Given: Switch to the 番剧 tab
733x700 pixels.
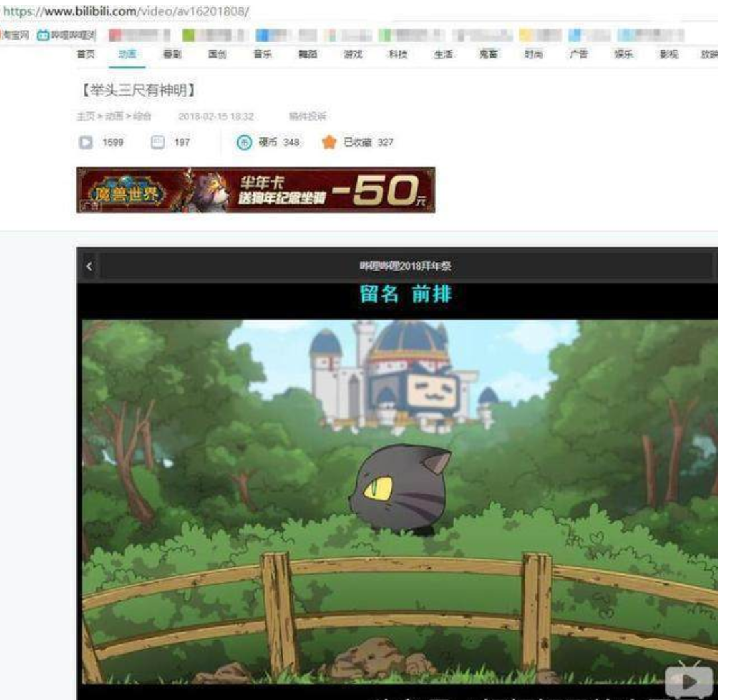Looking at the screenshot, I should [172, 54].
